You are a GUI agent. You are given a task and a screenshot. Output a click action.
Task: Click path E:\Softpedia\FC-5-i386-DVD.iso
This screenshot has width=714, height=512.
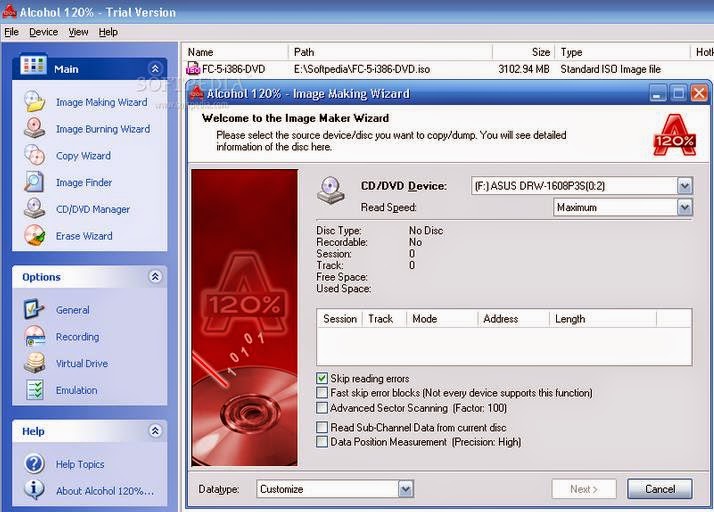click(x=362, y=69)
